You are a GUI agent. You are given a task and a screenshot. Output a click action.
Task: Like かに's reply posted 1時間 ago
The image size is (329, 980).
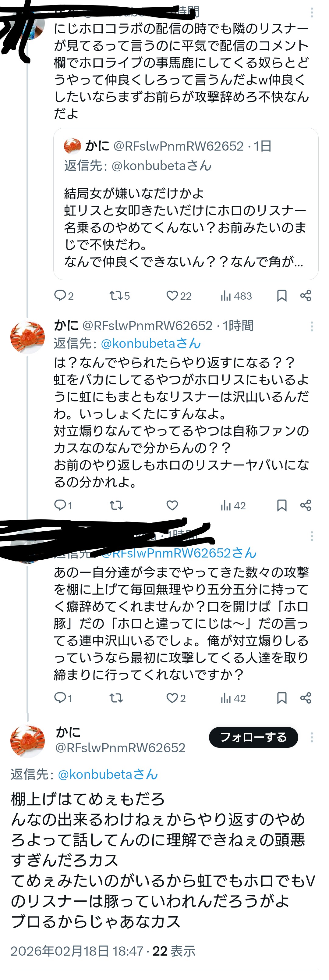[x=172, y=505]
